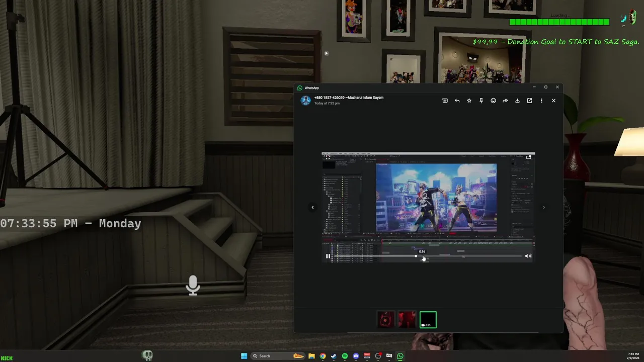React with the emoji icon
The image size is (644, 362).
[x=493, y=101]
